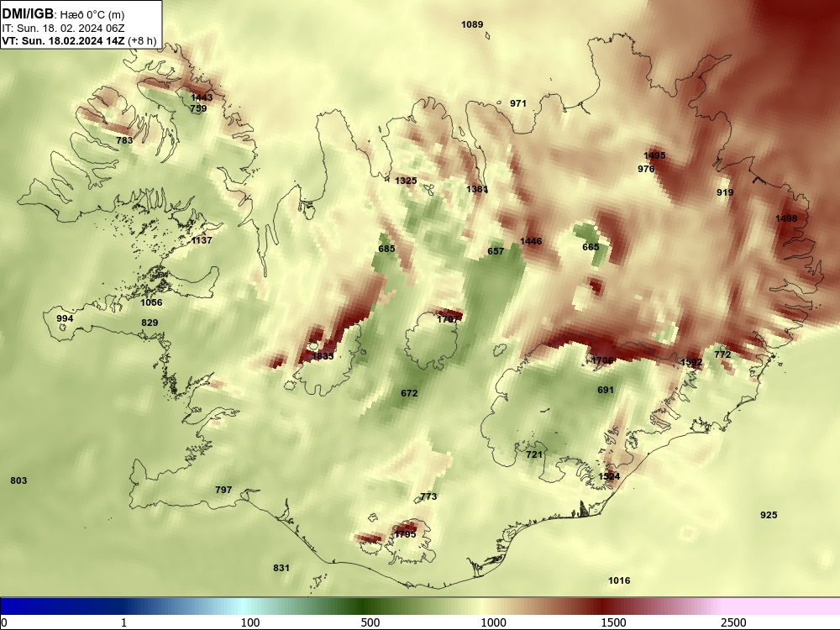Click the 100 tick on color scale

(x=250, y=622)
